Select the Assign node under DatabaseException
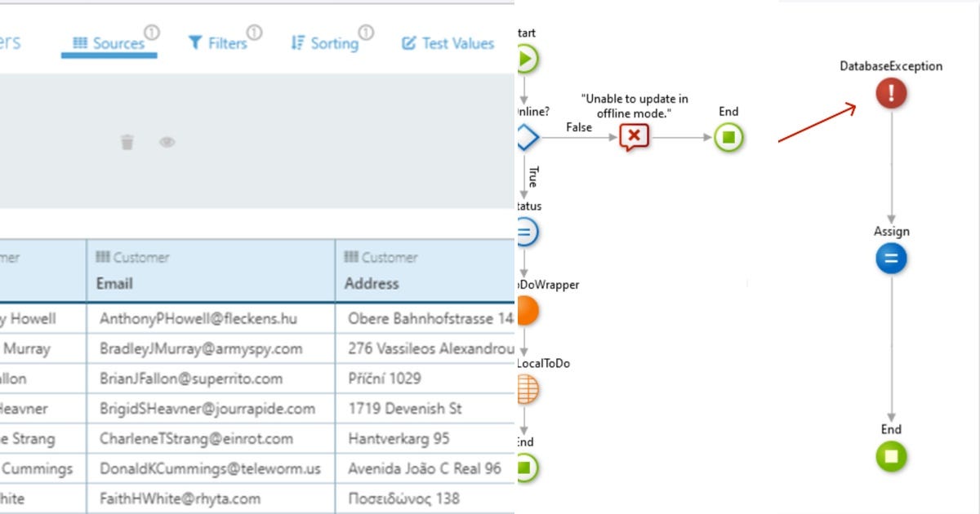This screenshot has width=980, height=514. tap(891, 258)
